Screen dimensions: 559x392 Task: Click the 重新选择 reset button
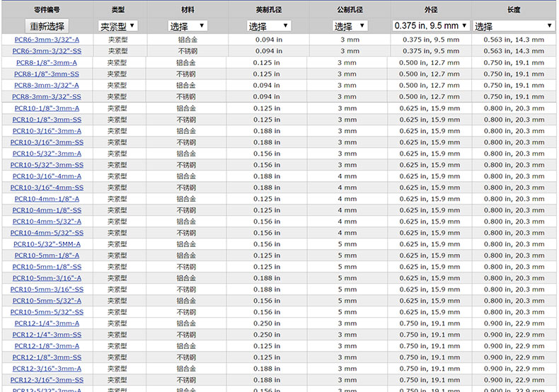click(x=47, y=26)
